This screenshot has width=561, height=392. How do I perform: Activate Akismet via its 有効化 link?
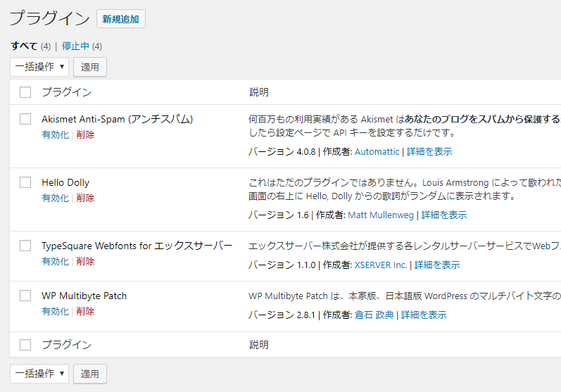tap(55, 134)
